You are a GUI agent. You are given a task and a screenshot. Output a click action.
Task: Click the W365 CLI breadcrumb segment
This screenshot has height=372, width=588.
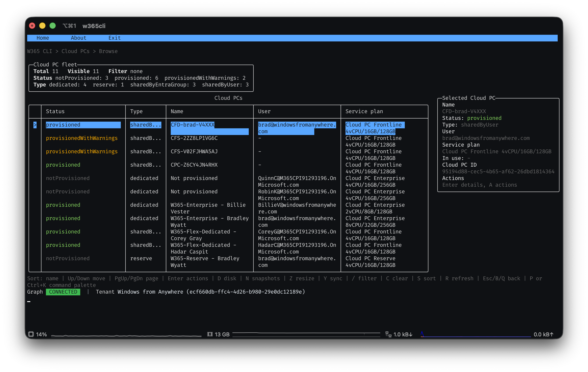(x=39, y=51)
